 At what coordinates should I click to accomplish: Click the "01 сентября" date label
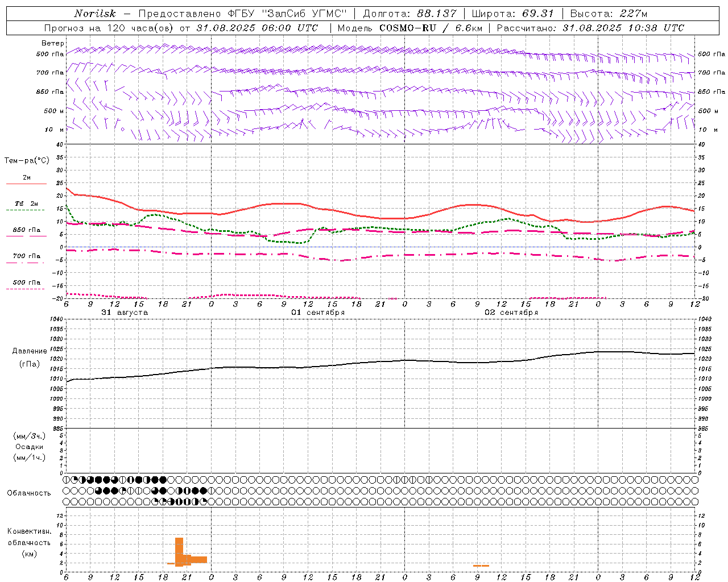318,313
